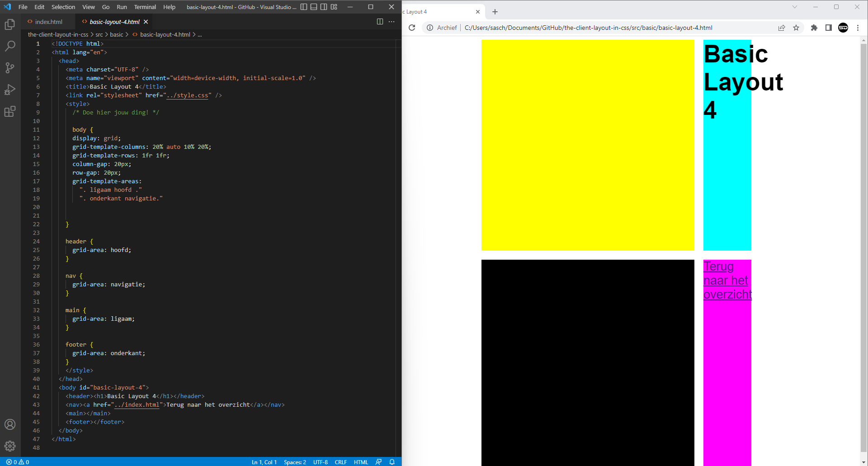Open Run and Debug view

10,90
